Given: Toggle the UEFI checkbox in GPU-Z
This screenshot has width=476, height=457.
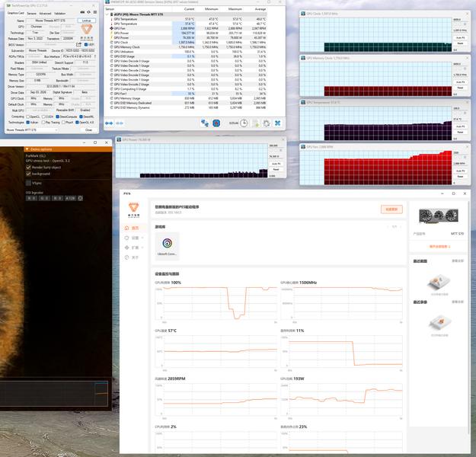Looking at the screenshot, I should point(86,45).
